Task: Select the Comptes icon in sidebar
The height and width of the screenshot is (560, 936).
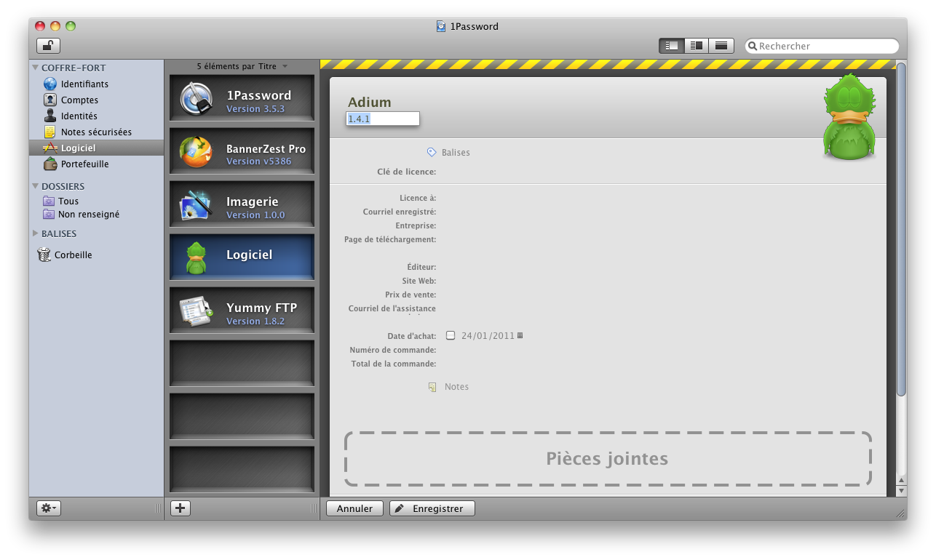Action: click(50, 100)
